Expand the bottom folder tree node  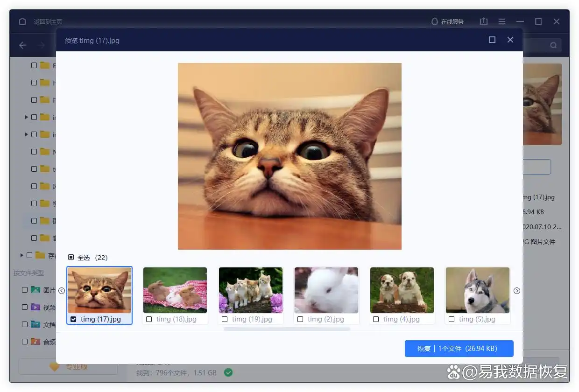pos(22,255)
